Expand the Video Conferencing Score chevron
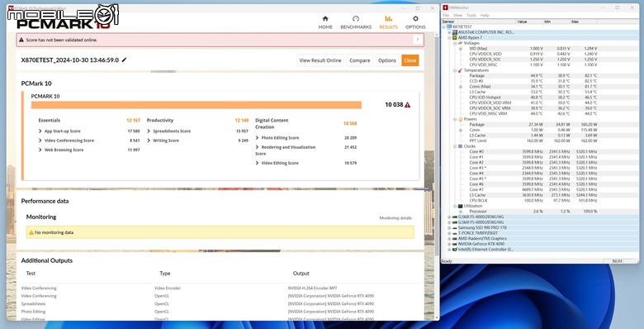The image size is (644, 329). pos(40,141)
